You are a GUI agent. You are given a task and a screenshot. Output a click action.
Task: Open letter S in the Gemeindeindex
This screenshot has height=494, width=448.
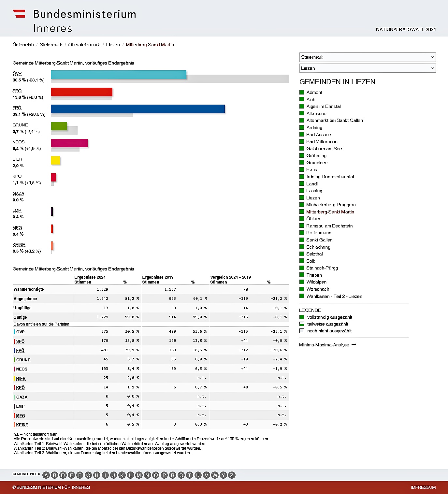(x=181, y=475)
